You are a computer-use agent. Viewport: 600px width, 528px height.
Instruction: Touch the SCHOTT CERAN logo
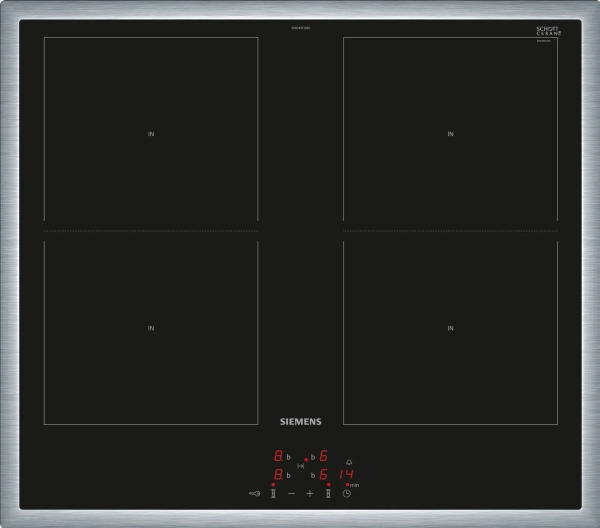click(548, 31)
